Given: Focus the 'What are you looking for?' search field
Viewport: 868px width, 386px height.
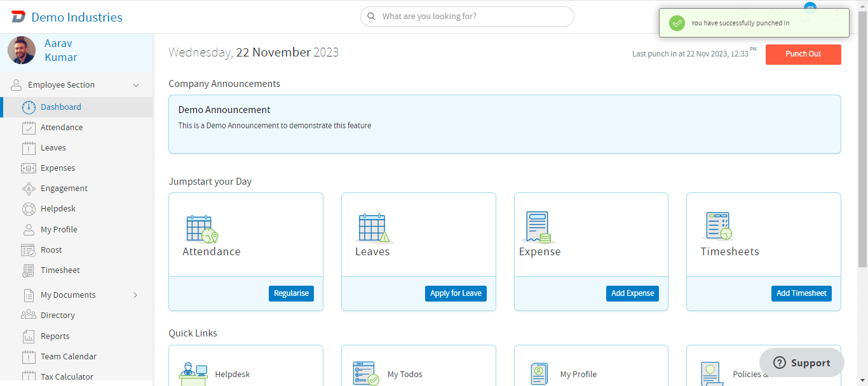Looking at the screenshot, I should (467, 17).
